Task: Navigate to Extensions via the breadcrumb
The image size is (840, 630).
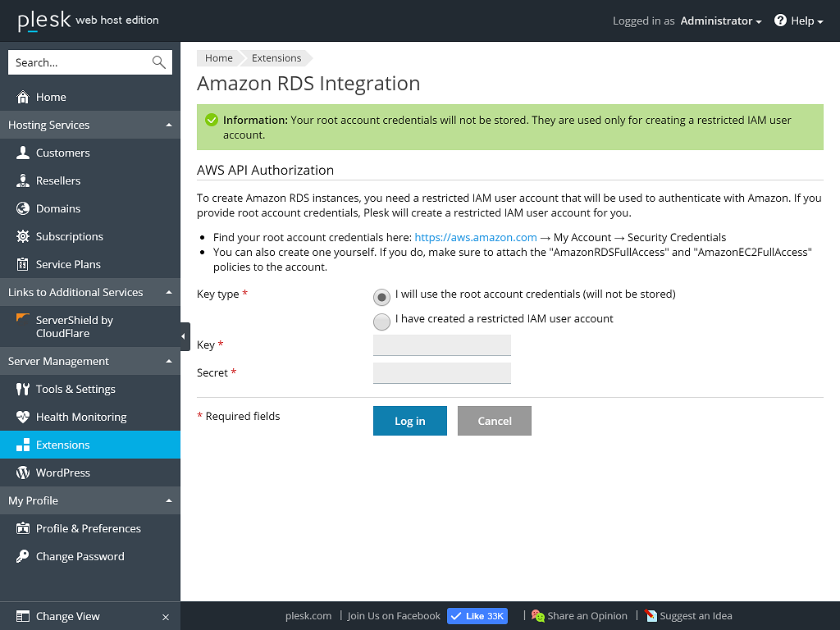Action: [276, 57]
